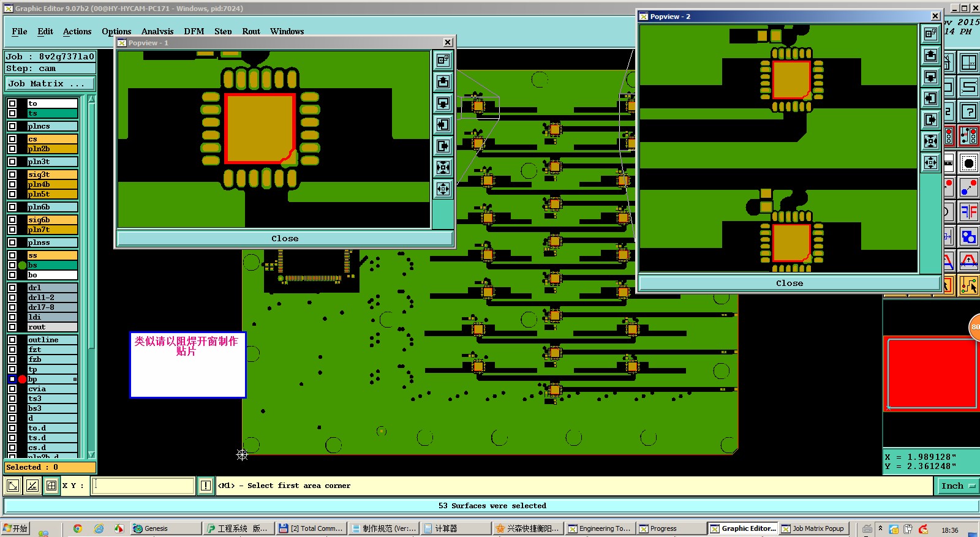Select the mirror F tool icon
The width and height of the screenshot is (980, 537).
pos(969,212)
